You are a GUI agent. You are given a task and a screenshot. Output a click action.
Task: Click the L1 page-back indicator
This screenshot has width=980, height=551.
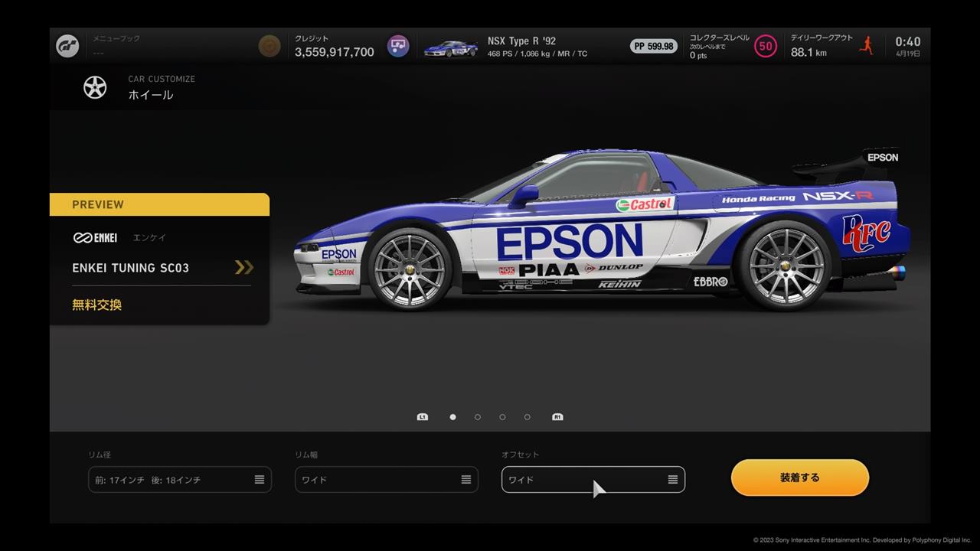423,417
